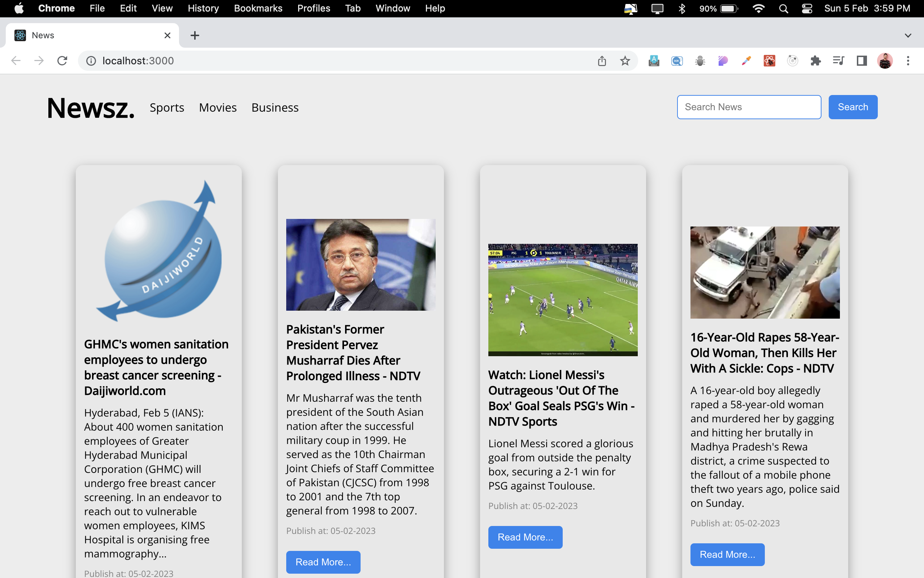Click the bug extension icon
Viewport: 924px width, 578px height.
coord(700,61)
